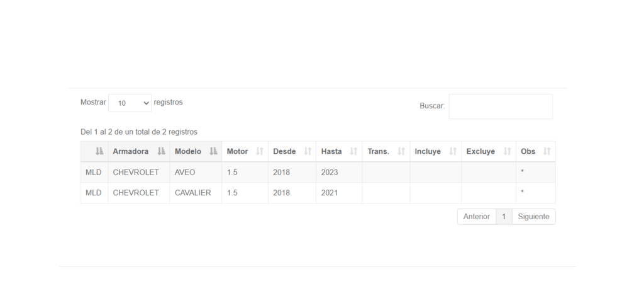Click the Armadora column sort icon
644x308 pixels.
point(162,151)
